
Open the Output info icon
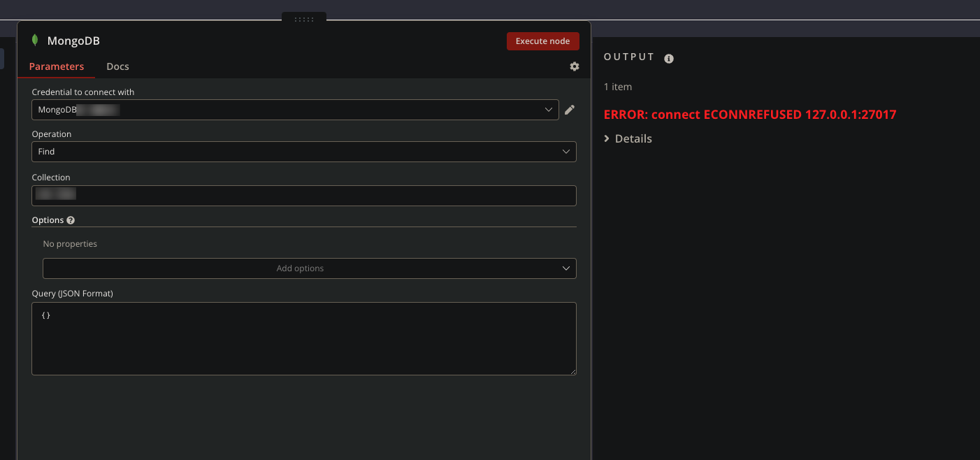669,59
